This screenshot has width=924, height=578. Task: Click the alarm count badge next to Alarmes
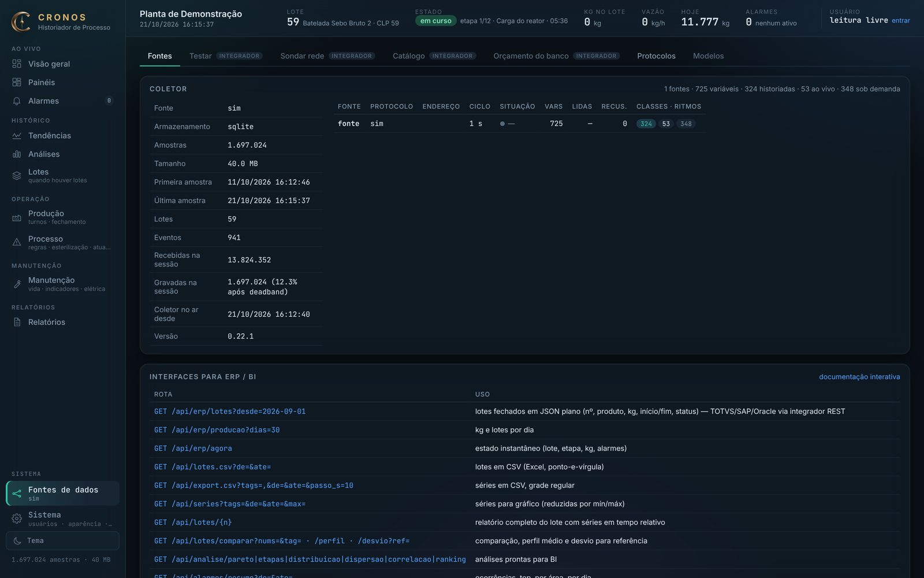pyautogui.click(x=109, y=101)
